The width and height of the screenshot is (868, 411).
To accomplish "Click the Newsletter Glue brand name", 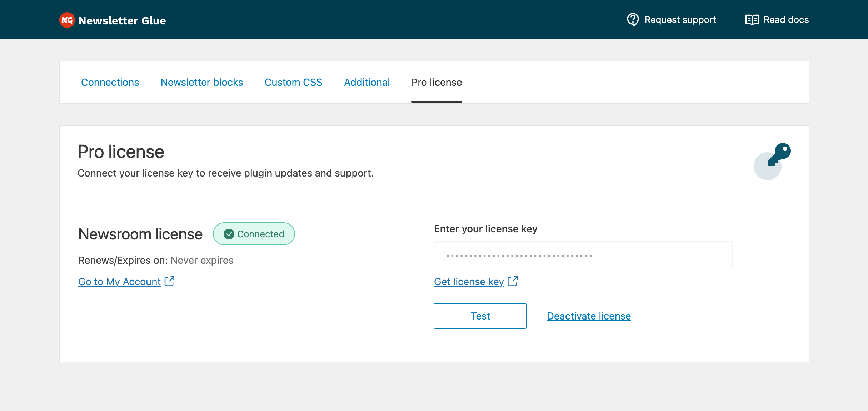I will (x=122, y=20).
